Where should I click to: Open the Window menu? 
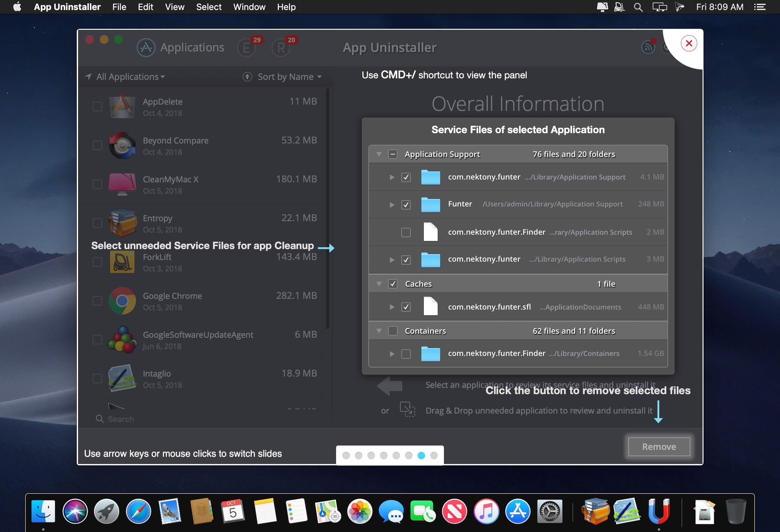(249, 7)
